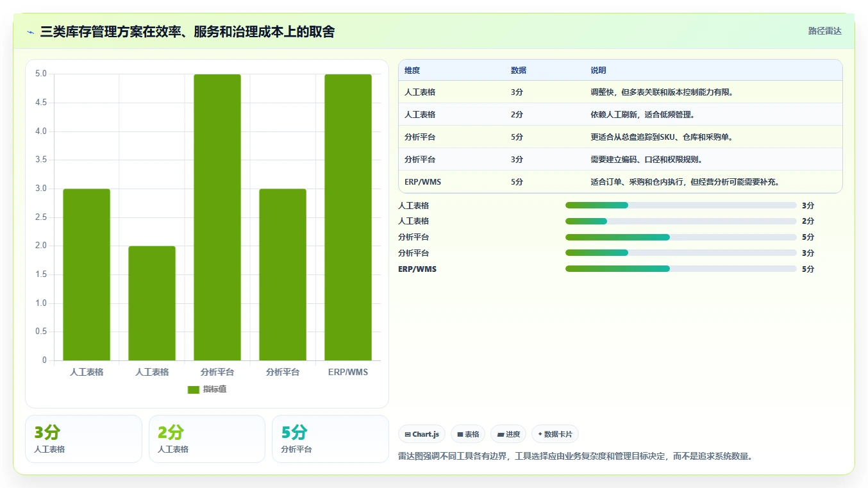Select the 数据卡片 tag pill
The width and height of the screenshot is (868, 488).
click(x=555, y=434)
